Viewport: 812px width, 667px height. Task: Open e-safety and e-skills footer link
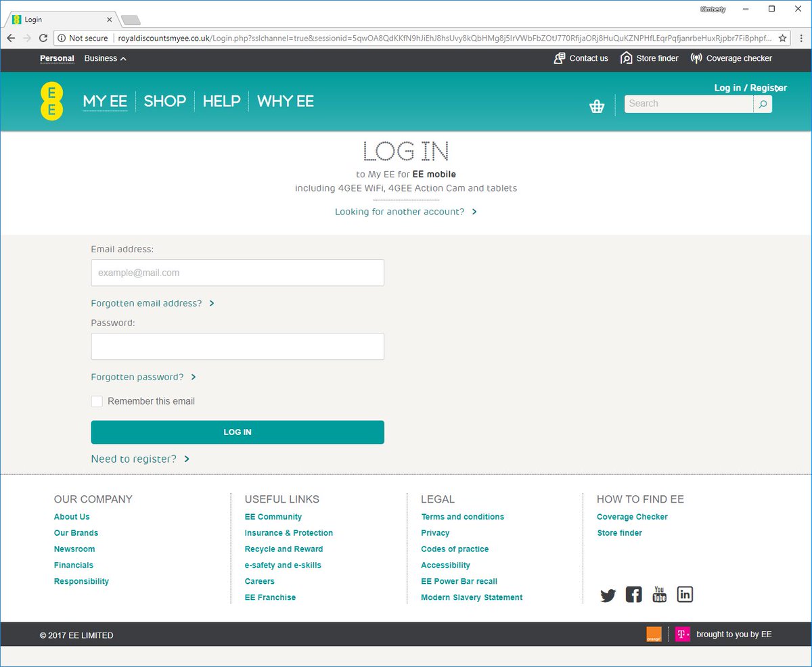[283, 566]
